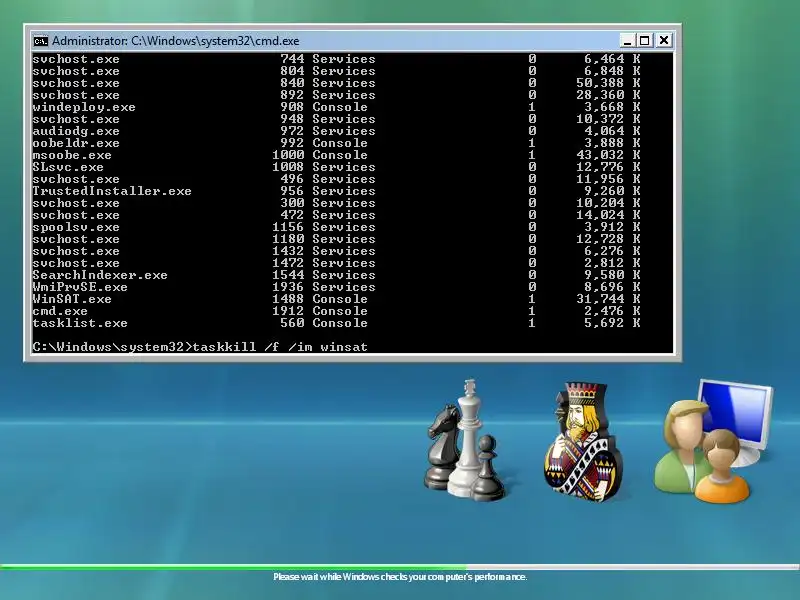Click the Please wait performance check message
Screen dimensions: 800x600
pyautogui.click(x=400, y=577)
